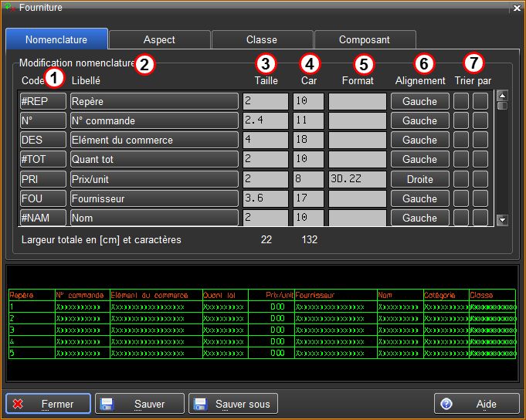Screen dimensions: 526x420
Task: Click the Format field containing 3D.2Z
Action: pyautogui.click(x=357, y=179)
